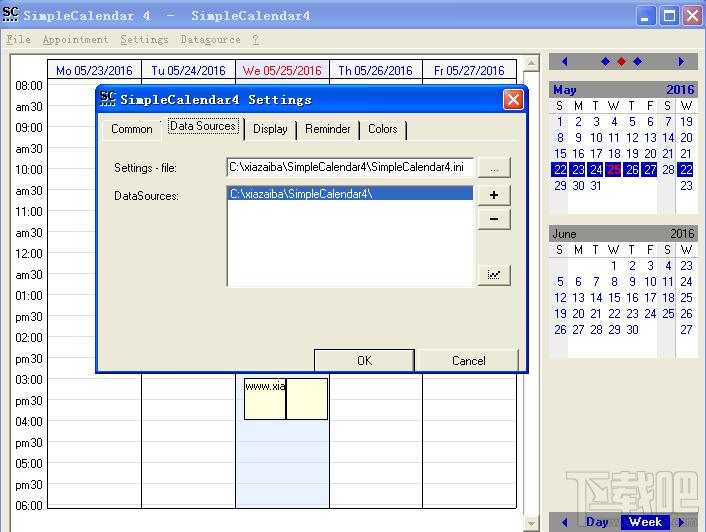Open the Reminder tab

point(327,129)
